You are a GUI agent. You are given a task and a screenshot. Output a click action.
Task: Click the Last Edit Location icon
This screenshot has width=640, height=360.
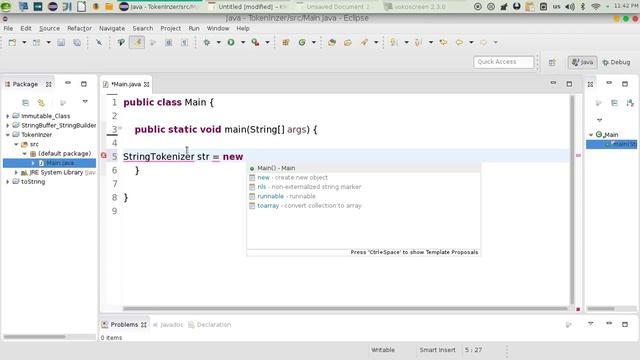(443, 42)
